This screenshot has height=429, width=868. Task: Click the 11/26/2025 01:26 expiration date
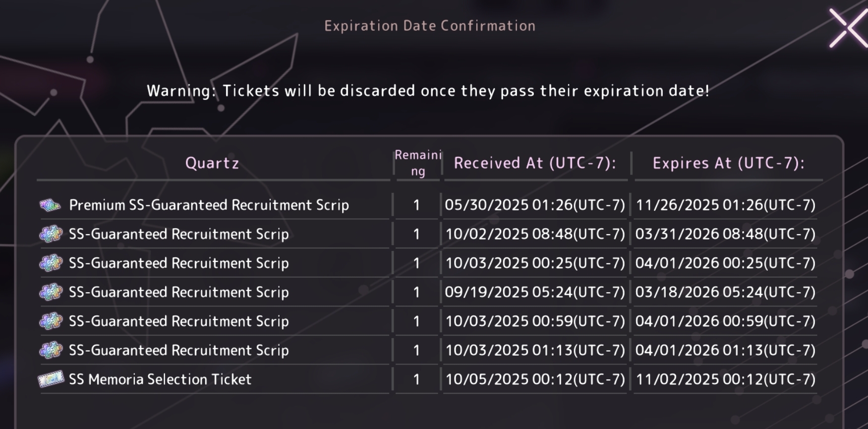(725, 205)
